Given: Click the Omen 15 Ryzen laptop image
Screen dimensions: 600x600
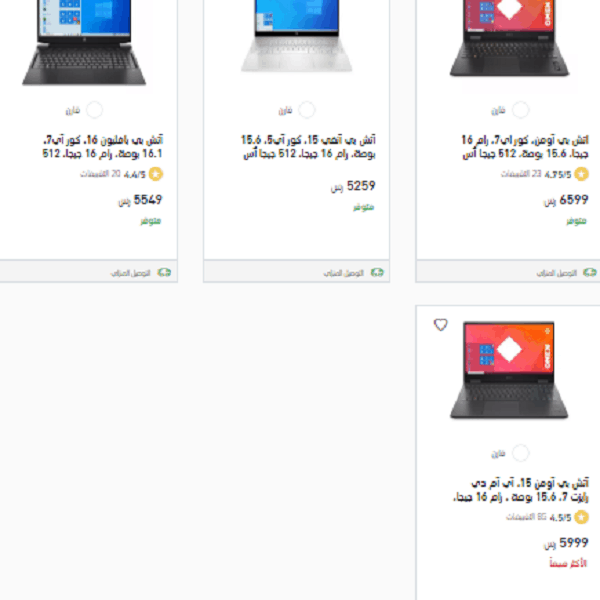Looking at the screenshot, I should tap(509, 370).
